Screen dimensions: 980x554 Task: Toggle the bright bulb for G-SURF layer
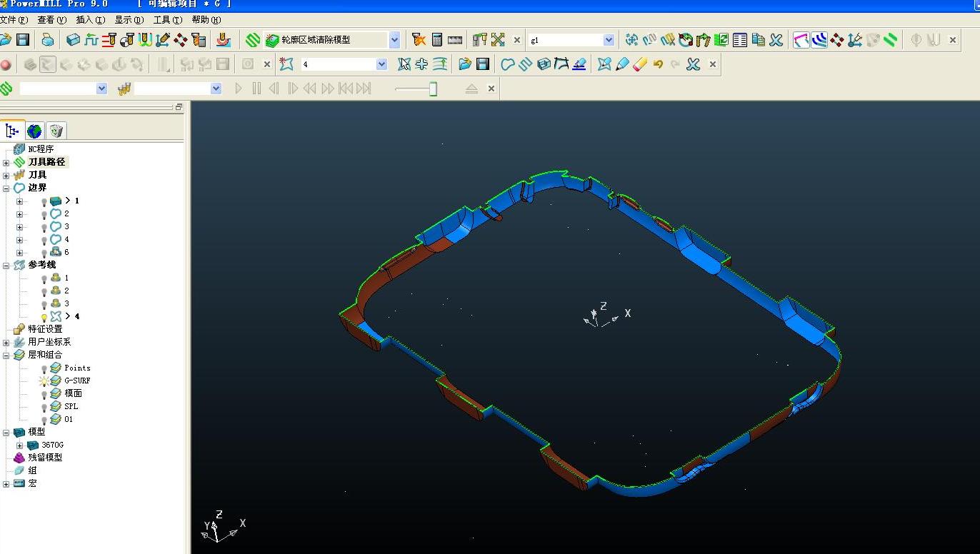(44, 381)
